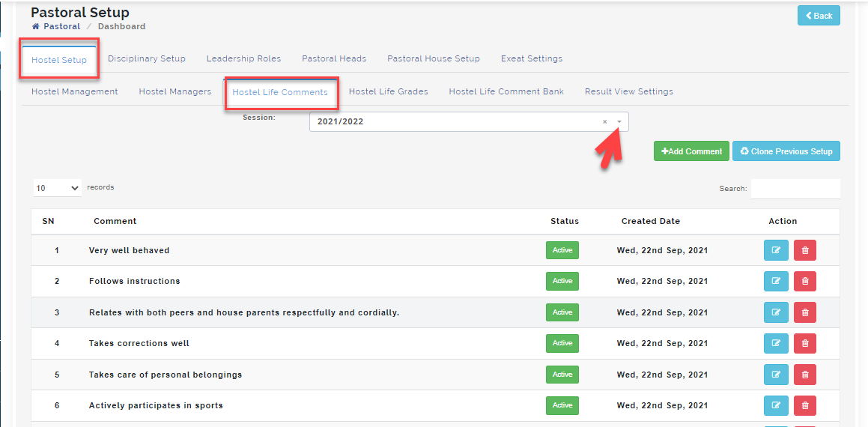This screenshot has width=868, height=427.
Task: Edit the 'Follows instructions' comment
Action: click(x=776, y=282)
